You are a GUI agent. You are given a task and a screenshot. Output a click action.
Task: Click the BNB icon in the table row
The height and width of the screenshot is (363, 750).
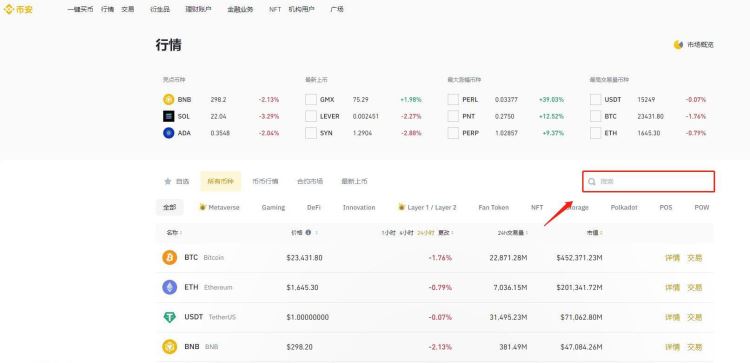point(169,346)
